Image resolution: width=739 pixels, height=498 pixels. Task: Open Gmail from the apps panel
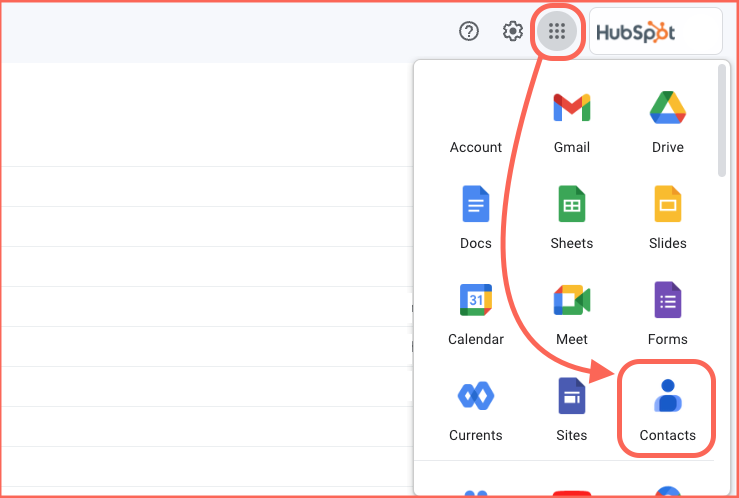pyautogui.click(x=571, y=108)
